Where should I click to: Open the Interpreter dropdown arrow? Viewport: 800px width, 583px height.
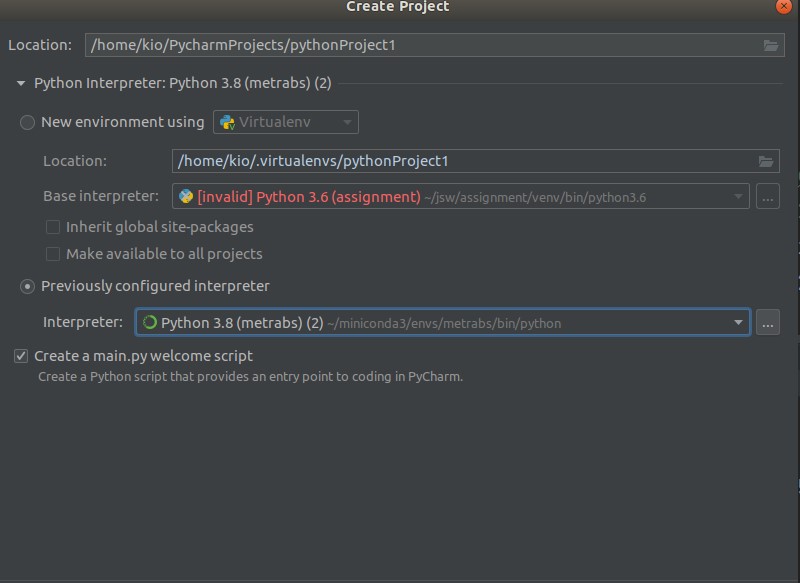coord(738,322)
